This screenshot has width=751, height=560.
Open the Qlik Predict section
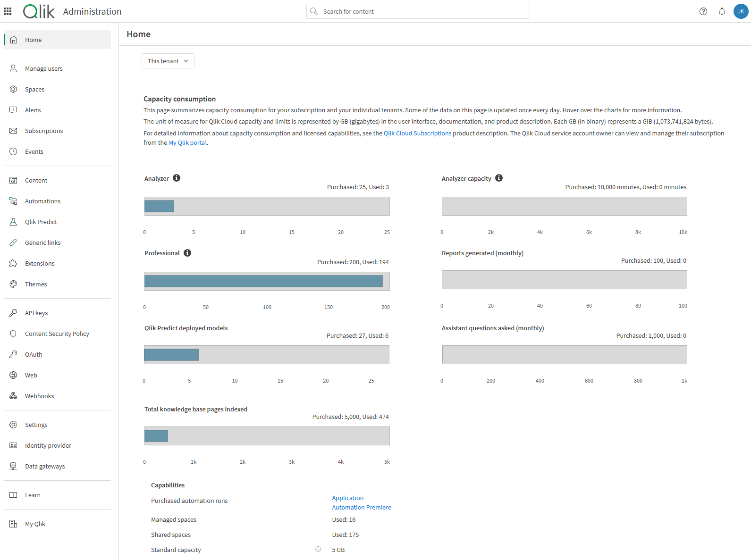coord(41,222)
